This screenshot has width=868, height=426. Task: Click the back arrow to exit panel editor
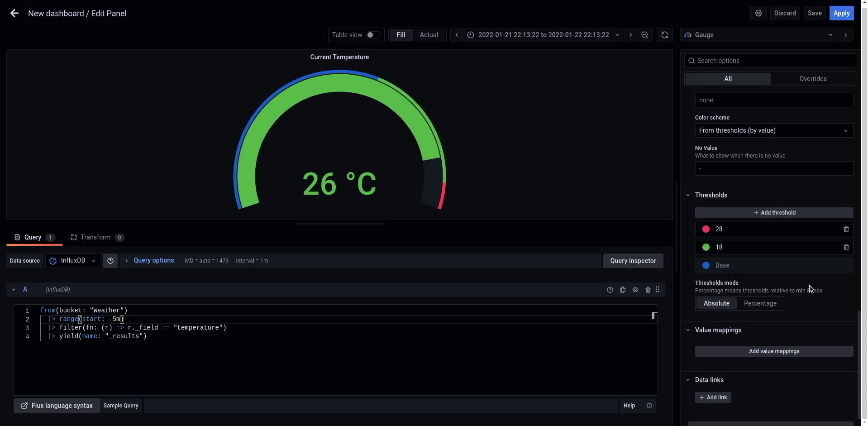(14, 14)
